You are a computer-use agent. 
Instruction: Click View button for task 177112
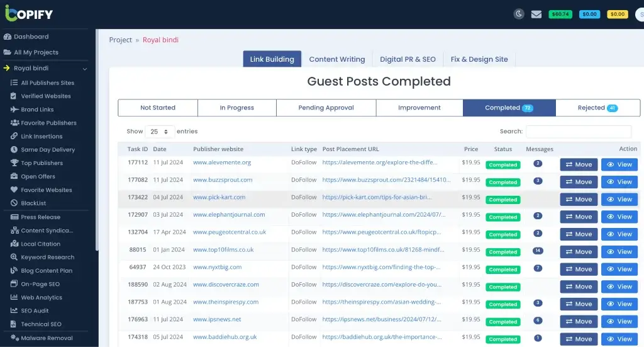click(x=619, y=164)
